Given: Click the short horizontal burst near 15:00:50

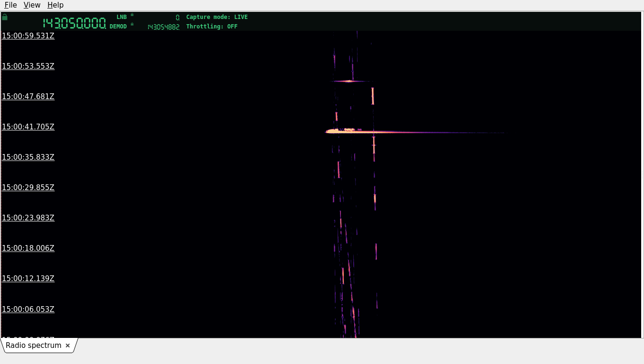Looking at the screenshot, I should tap(349, 81).
